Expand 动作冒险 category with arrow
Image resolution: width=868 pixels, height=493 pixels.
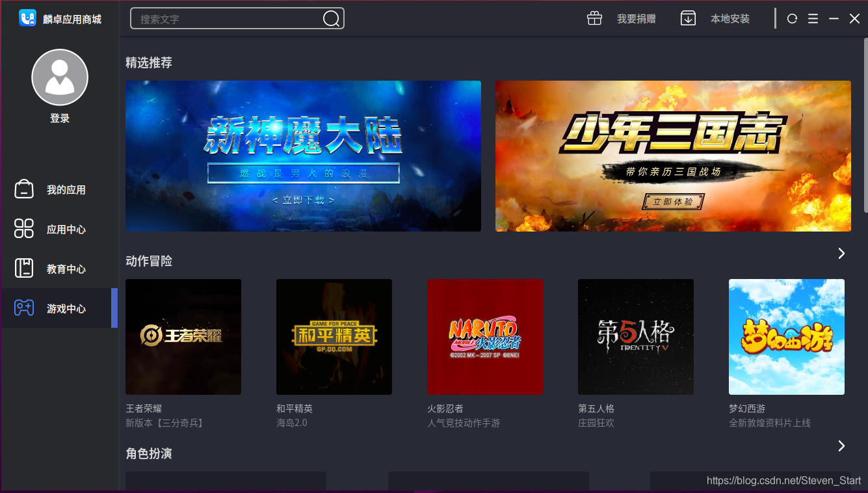pyautogui.click(x=841, y=253)
